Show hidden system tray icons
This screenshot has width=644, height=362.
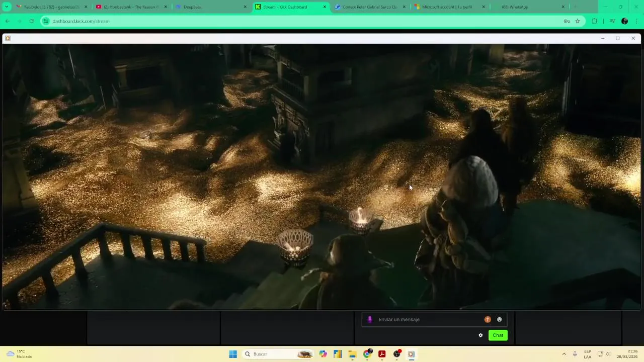564,354
